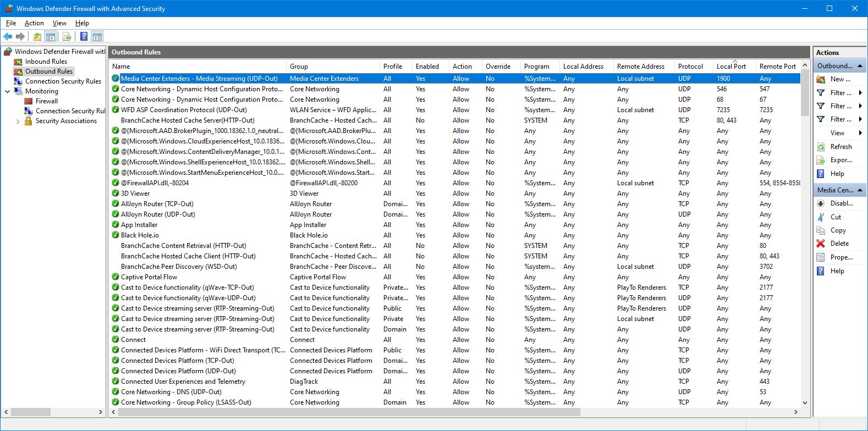Click New Rule icon in Actions pane
Viewport: 868px width, 431px height.
pyautogui.click(x=821, y=79)
